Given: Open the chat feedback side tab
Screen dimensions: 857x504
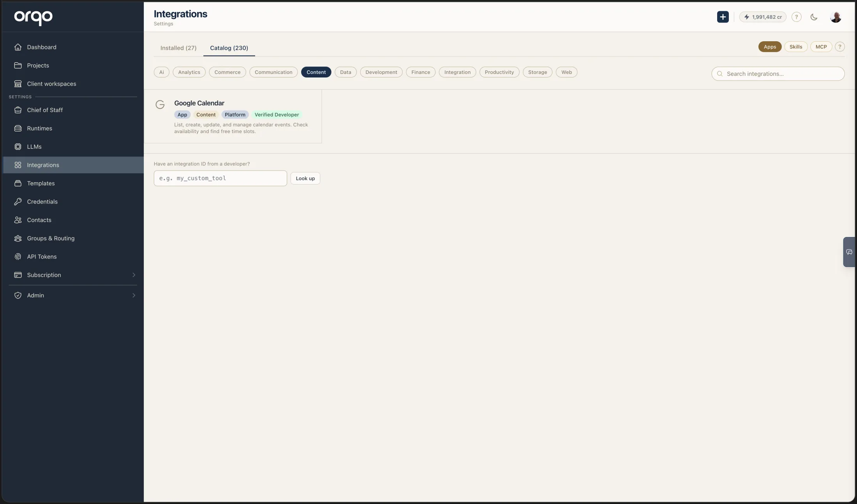Looking at the screenshot, I should [849, 252].
